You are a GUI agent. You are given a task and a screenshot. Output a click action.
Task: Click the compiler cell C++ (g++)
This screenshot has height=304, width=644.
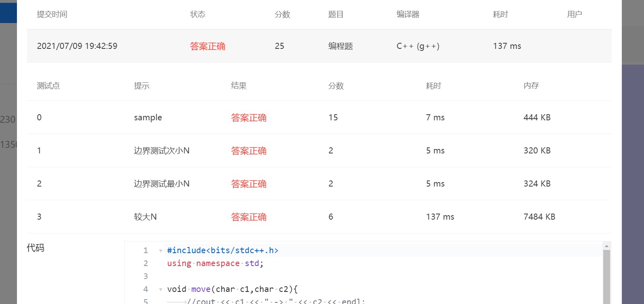[x=418, y=46]
